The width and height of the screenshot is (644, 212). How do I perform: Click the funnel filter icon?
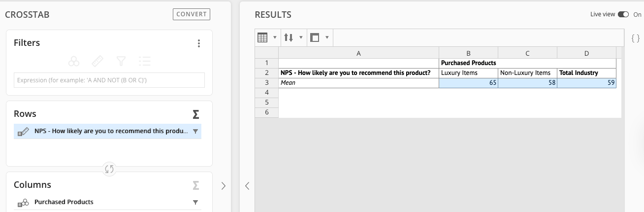click(x=121, y=61)
